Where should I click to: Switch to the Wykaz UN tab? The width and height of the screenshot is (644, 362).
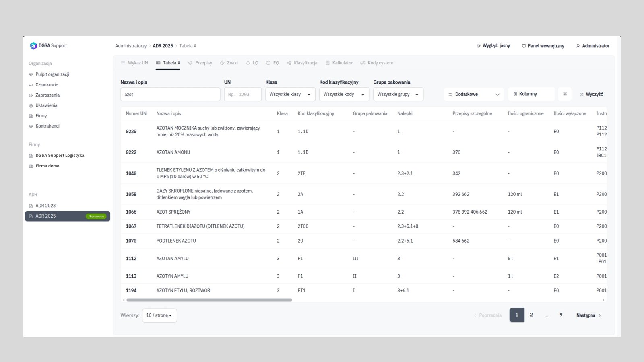(x=134, y=63)
